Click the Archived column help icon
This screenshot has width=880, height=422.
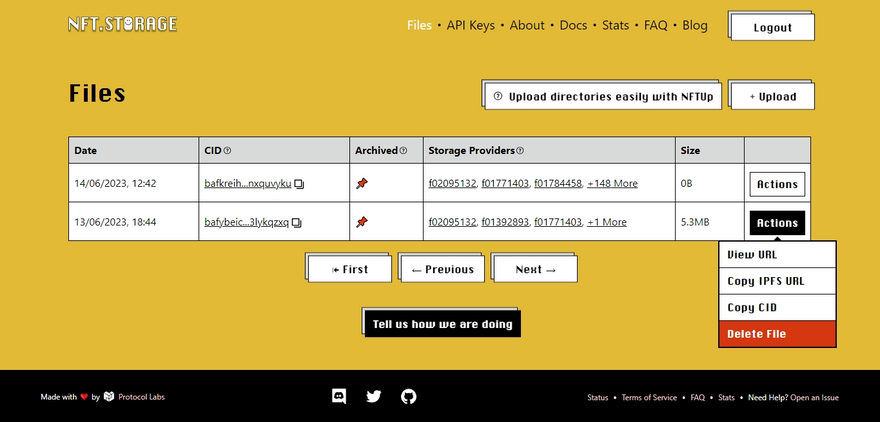[403, 151]
